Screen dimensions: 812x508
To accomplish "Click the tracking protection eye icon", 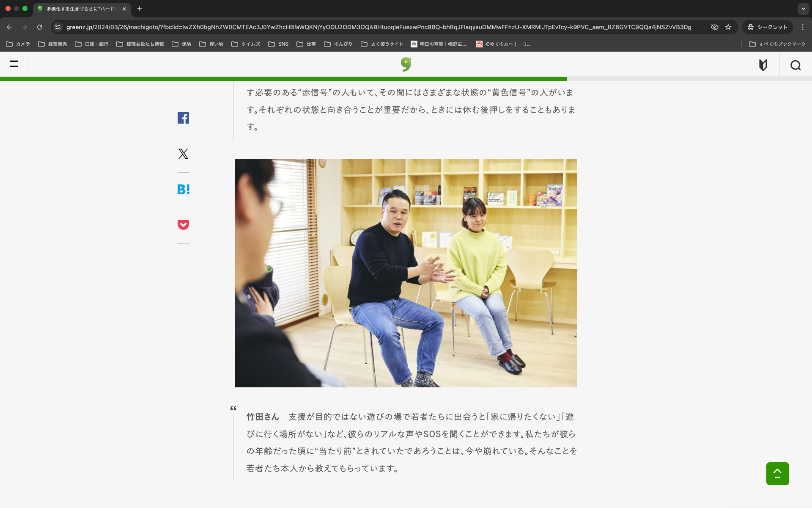I will (x=714, y=27).
